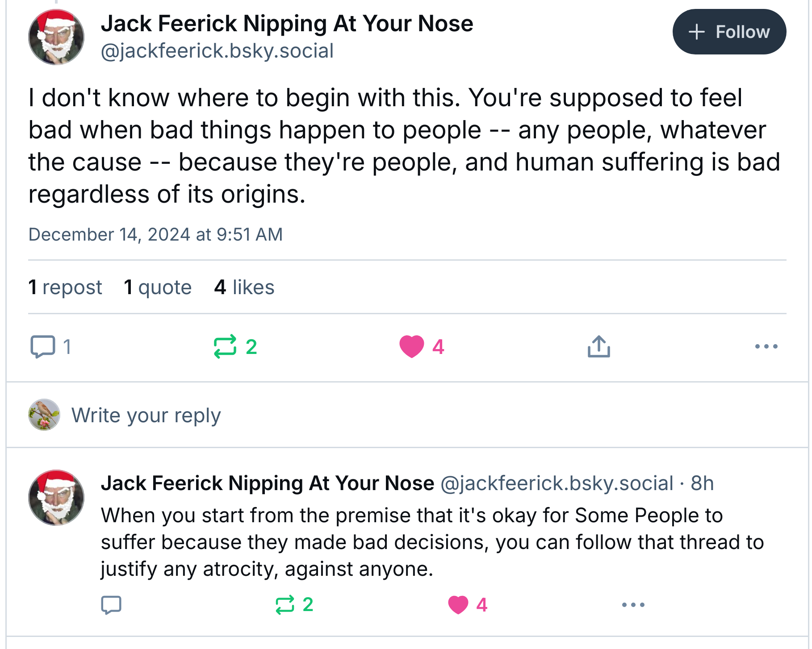View the 1 quote list
This screenshot has height=649, width=812.
[158, 287]
